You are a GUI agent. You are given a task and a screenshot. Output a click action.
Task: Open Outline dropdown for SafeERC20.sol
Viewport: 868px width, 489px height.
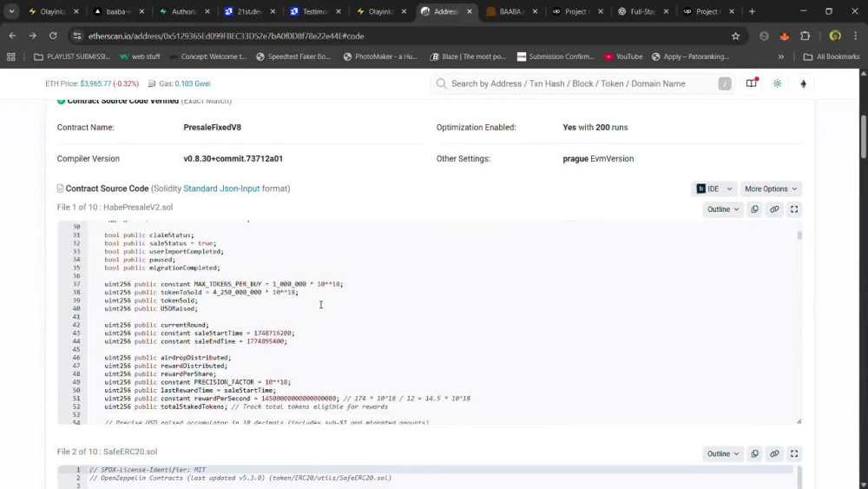(722, 453)
